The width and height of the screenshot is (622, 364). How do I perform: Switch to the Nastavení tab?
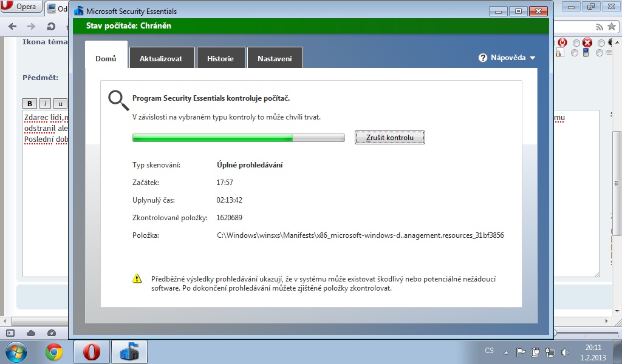tap(275, 58)
